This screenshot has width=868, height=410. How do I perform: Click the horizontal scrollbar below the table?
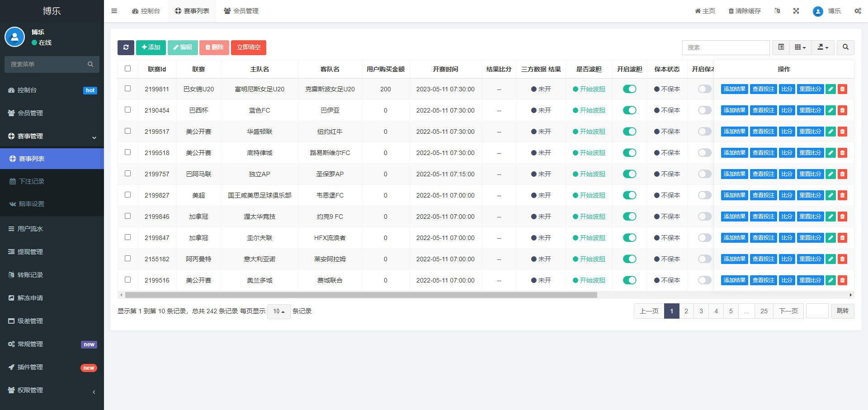[x=361, y=295]
